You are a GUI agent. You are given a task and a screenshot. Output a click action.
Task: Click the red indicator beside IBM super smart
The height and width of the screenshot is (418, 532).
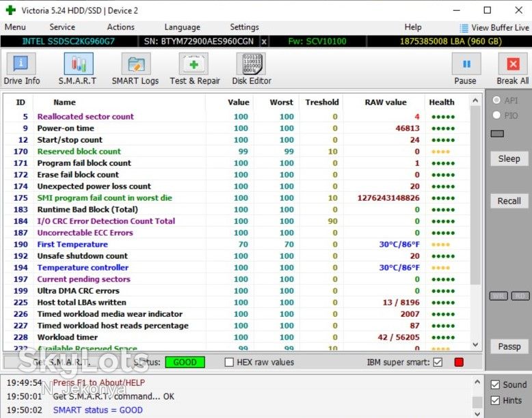coord(459,363)
